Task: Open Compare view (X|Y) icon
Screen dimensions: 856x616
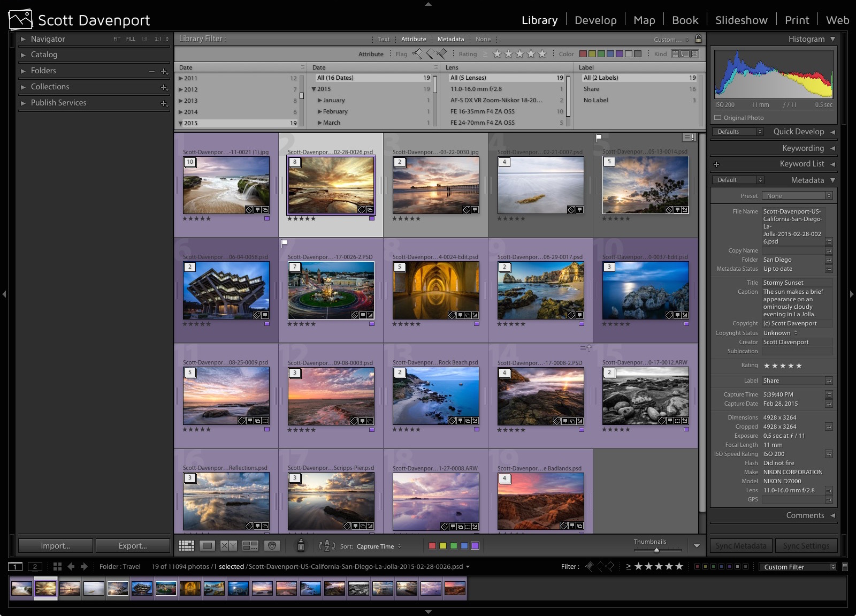Action: (229, 545)
